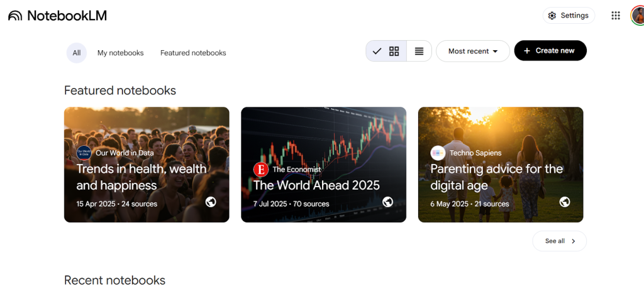
Task: Switch to My notebooks tab
Action: 120,53
